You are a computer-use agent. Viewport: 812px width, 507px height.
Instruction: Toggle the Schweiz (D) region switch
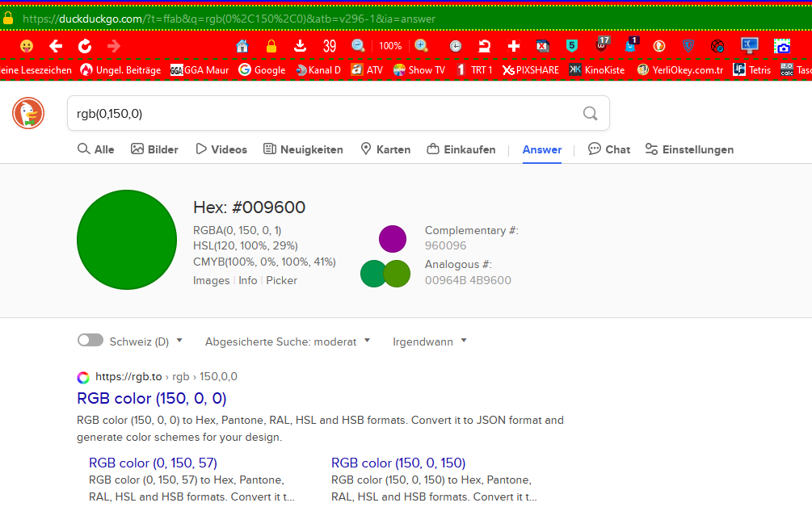click(x=90, y=341)
